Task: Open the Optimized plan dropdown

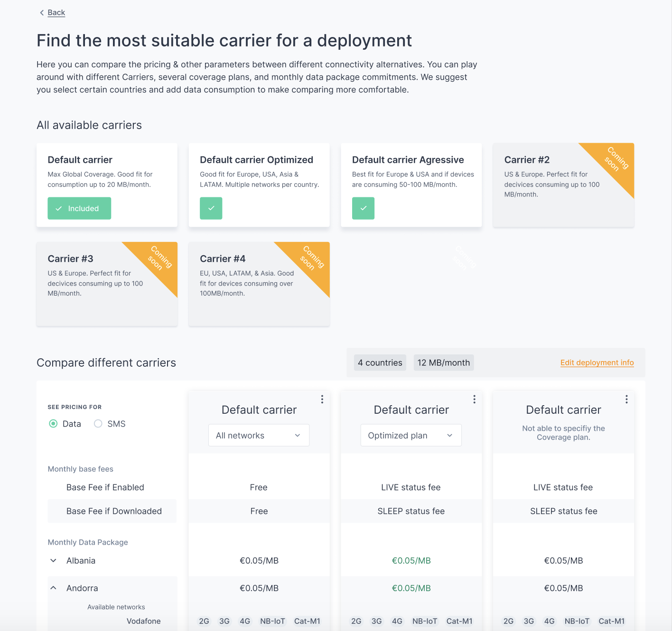Action: [411, 436]
